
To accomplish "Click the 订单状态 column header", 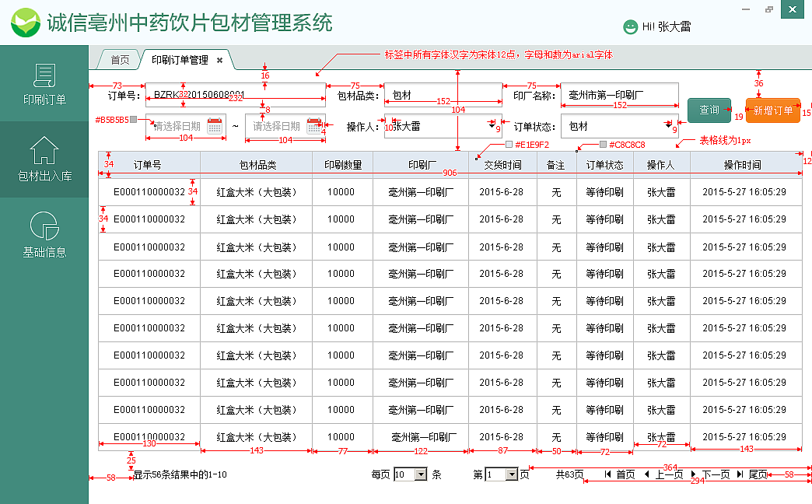I will (x=605, y=165).
